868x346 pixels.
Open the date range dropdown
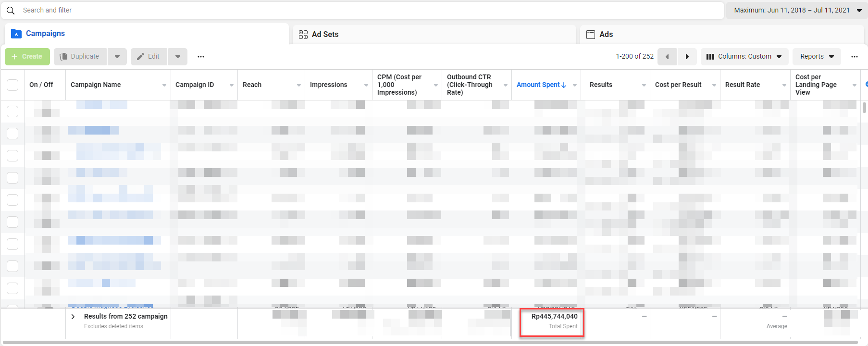click(x=797, y=10)
